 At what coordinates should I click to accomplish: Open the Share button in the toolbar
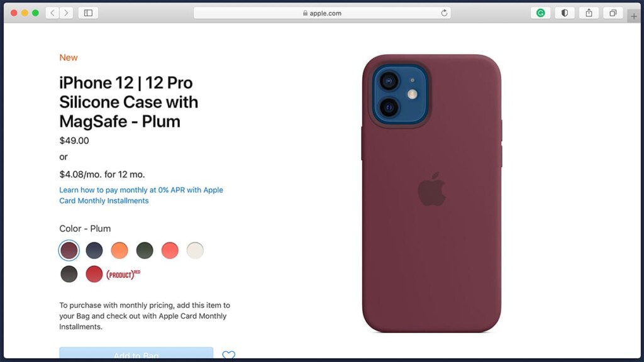tap(589, 13)
